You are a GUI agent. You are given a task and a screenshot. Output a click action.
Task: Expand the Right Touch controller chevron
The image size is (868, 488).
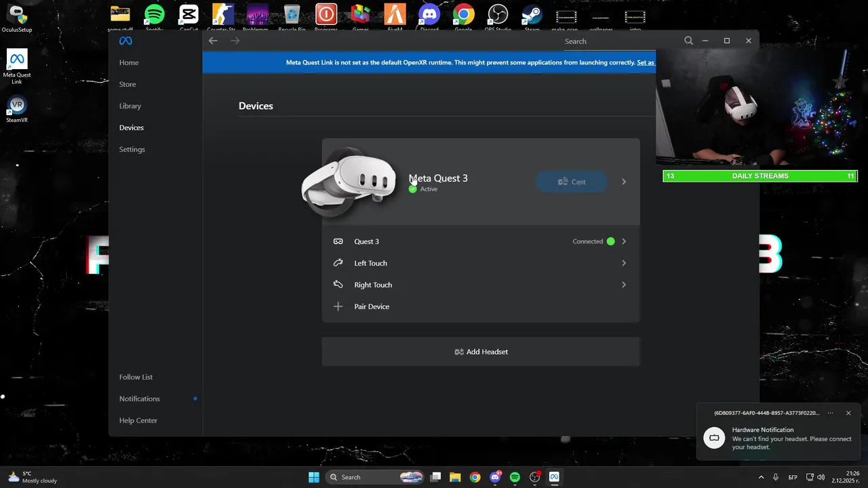(624, 285)
